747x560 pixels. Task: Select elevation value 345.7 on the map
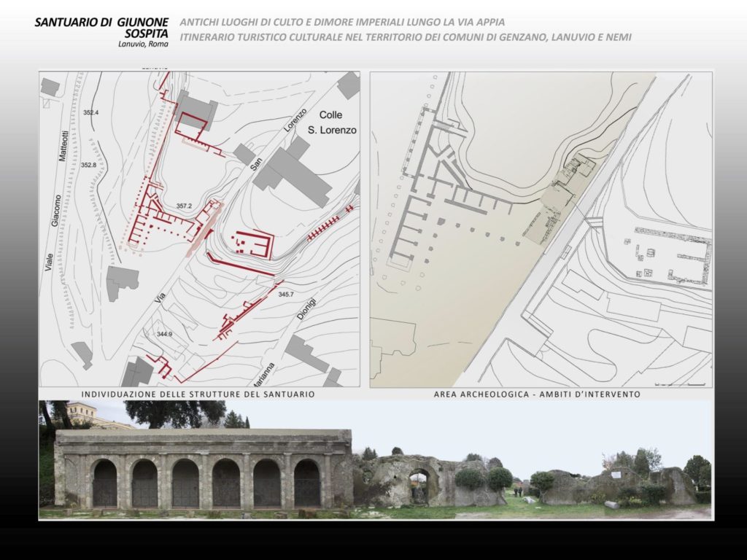coord(286,295)
